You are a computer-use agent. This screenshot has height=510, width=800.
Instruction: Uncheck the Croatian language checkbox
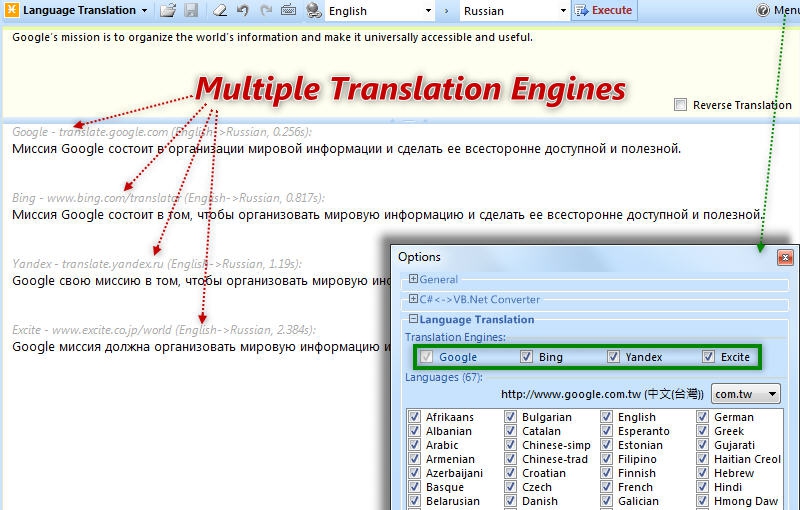pyautogui.click(x=510, y=472)
